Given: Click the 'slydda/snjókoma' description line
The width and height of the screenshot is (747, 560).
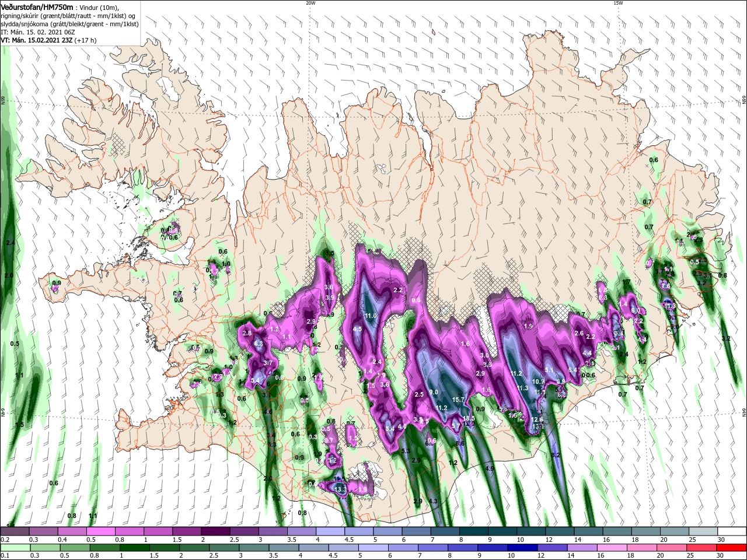Looking at the screenshot, I should click(x=68, y=24).
